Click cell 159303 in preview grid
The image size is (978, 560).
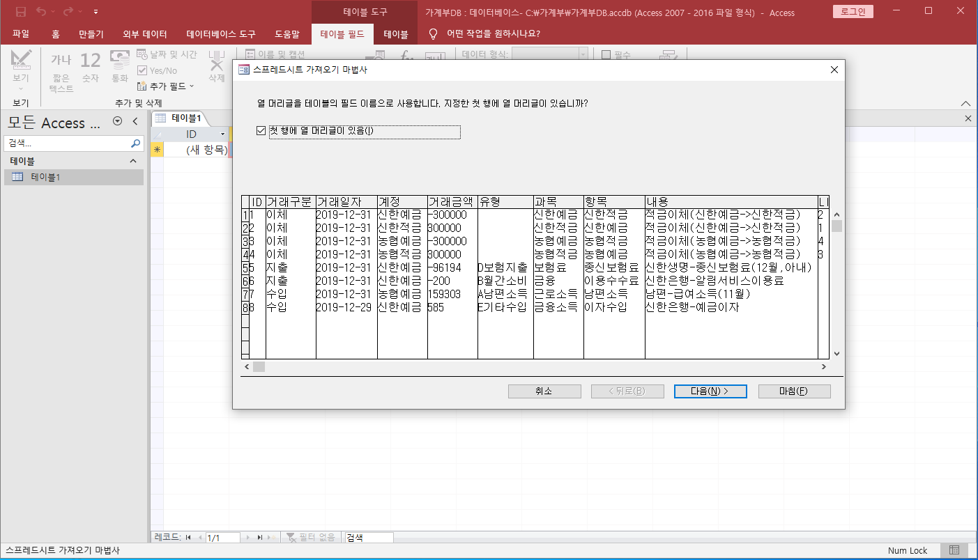click(452, 294)
